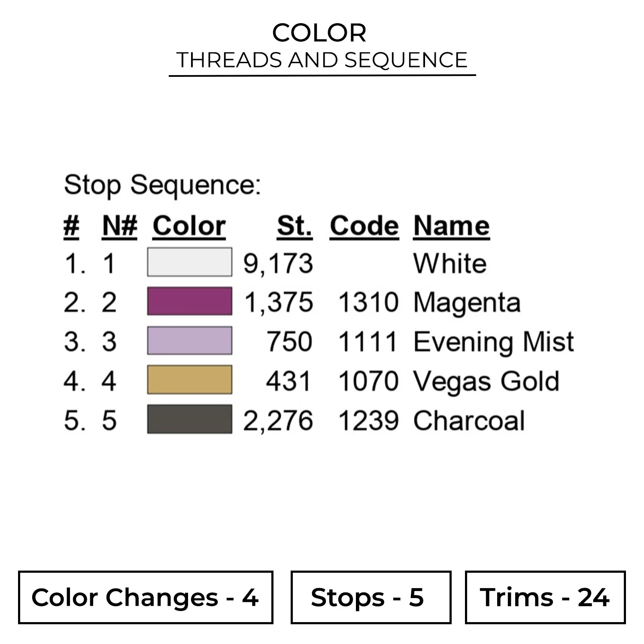This screenshot has height=644, width=644.
Task: Select the N# column header
Action: coord(120,226)
